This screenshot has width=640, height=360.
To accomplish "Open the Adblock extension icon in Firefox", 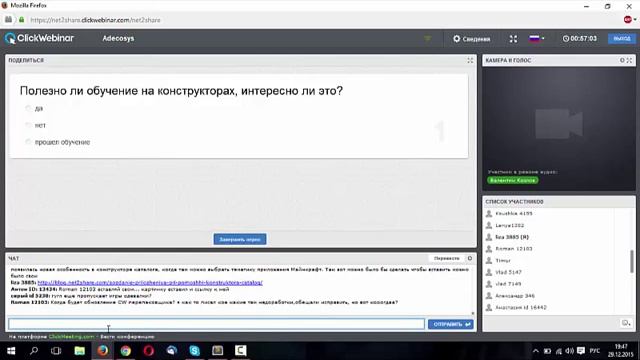I will pos(628,19).
